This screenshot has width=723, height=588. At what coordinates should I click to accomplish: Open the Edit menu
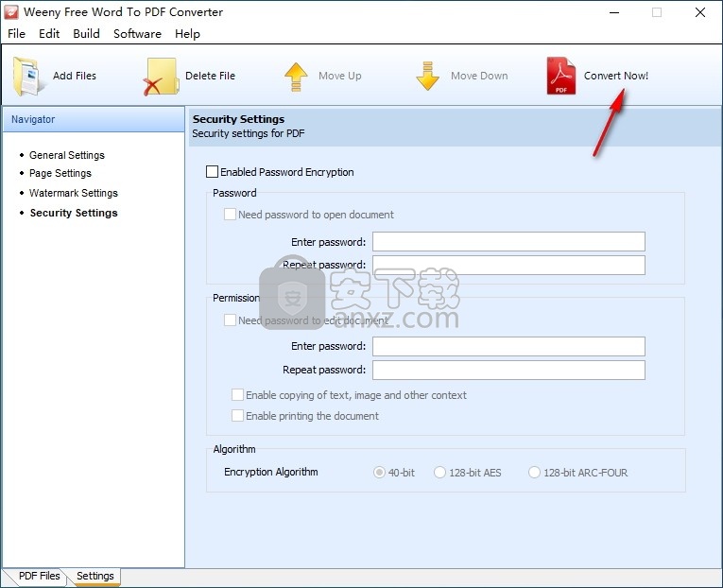coord(49,34)
